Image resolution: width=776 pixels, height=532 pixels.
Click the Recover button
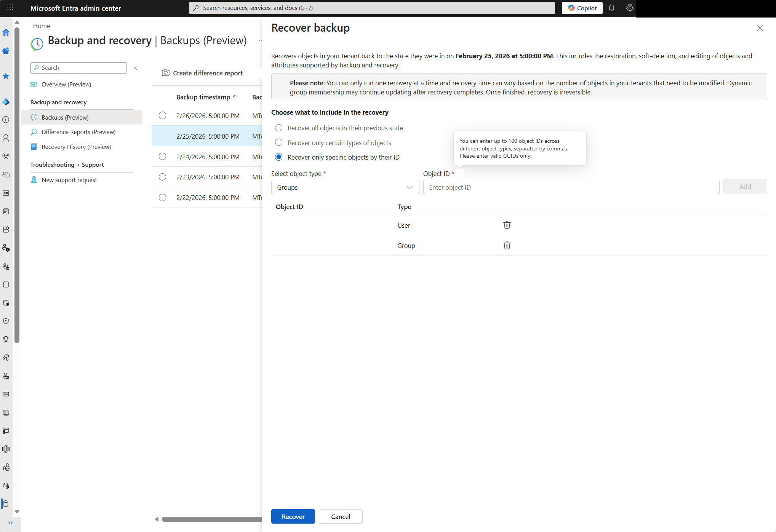tap(293, 516)
